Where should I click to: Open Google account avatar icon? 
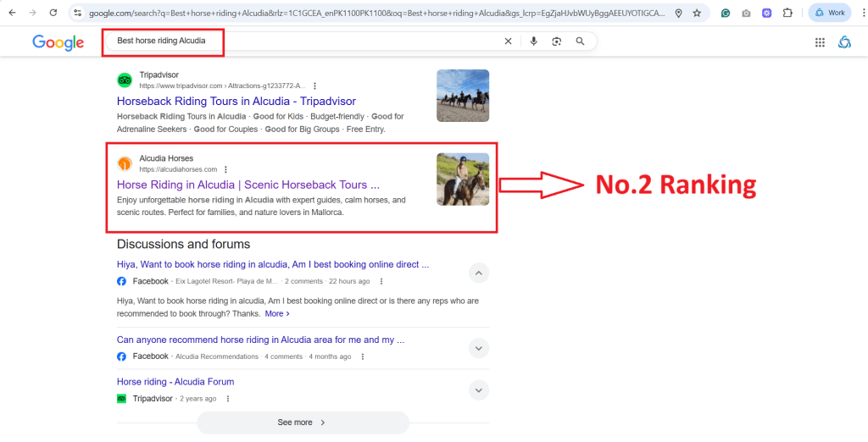(844, 42)
